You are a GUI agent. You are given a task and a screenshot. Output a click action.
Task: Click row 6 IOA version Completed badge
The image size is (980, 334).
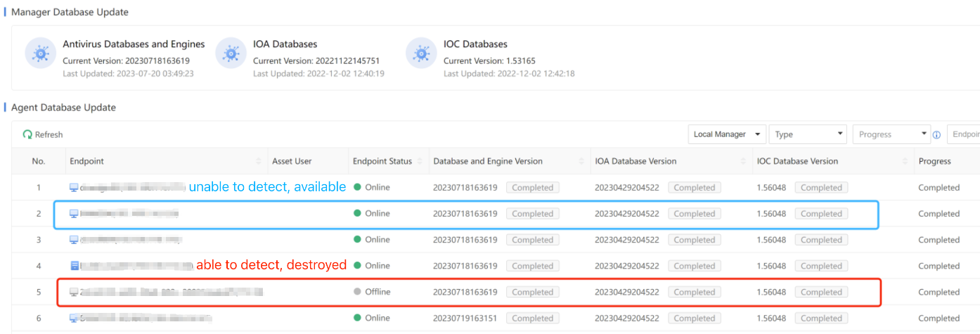[x=695, y=318]
